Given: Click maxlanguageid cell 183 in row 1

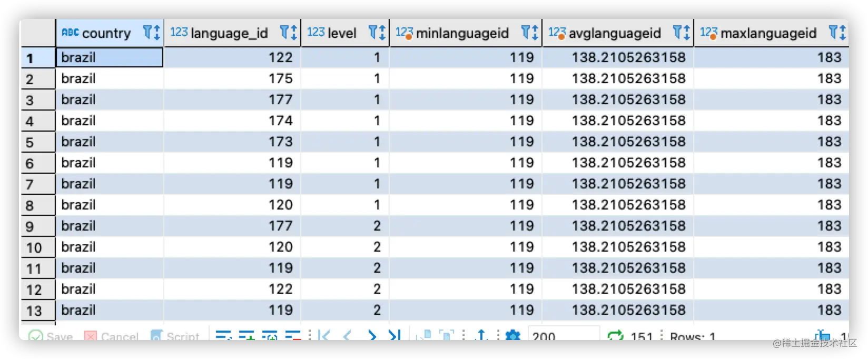Looking at the screenshot, I should coord(771,57).
